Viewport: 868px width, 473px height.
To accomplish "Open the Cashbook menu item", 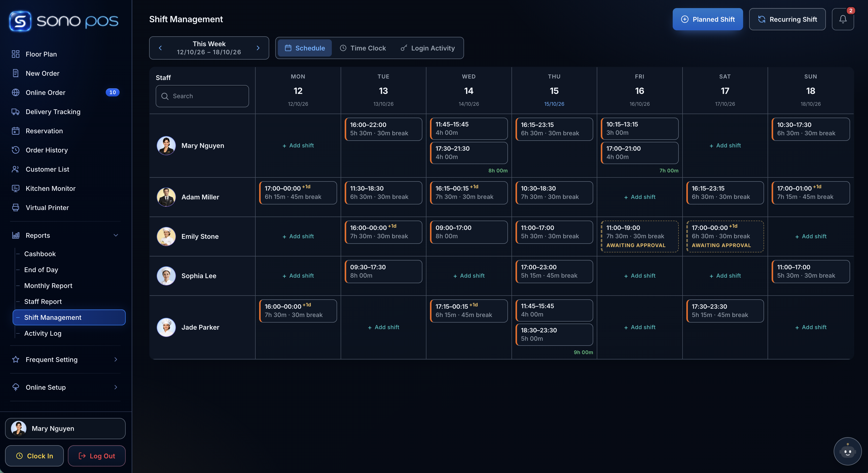I will pyautogui.click(x=40, y=254).
